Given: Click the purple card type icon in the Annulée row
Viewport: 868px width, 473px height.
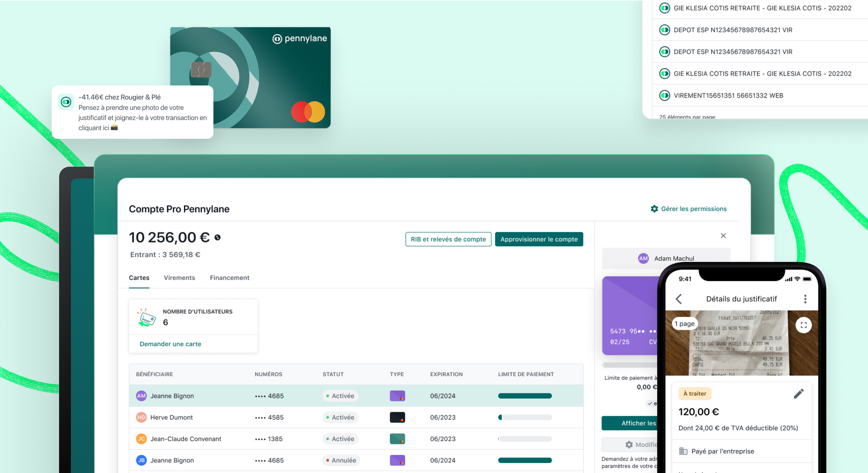Looking at the screenshot, I should pyautogui.click(x=397, y=460).
